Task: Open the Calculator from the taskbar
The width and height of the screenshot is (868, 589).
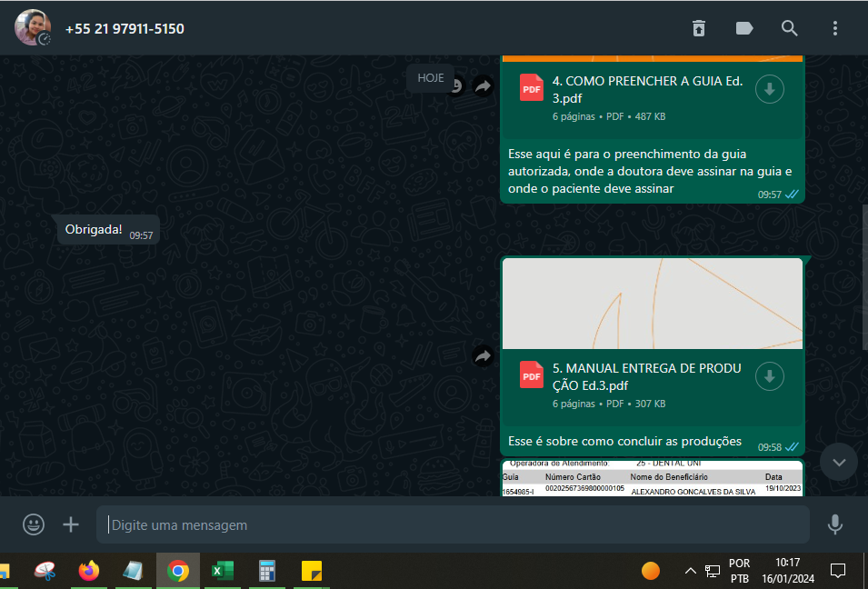Action: pos(267,571)
